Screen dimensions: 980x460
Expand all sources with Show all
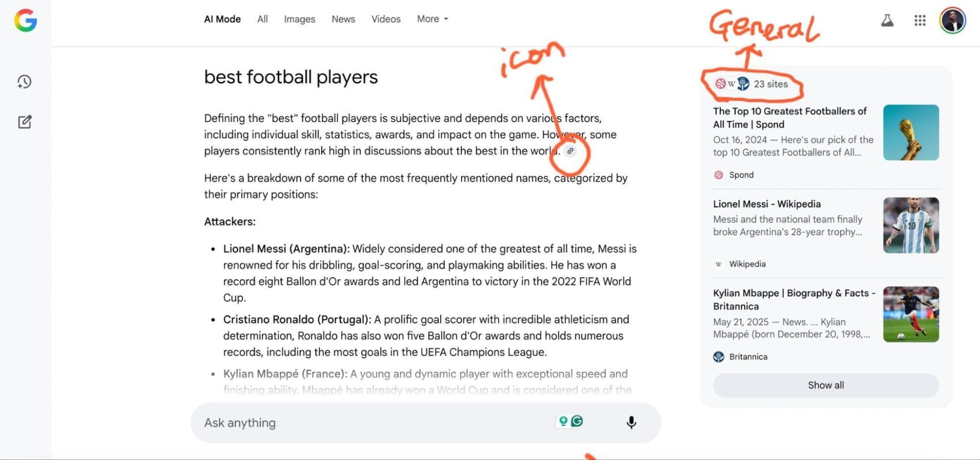825,385
